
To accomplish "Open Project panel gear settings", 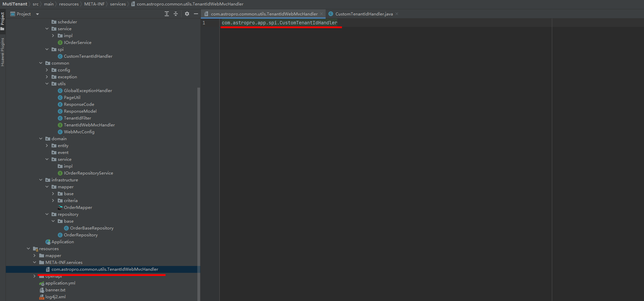I will (187, 14).
